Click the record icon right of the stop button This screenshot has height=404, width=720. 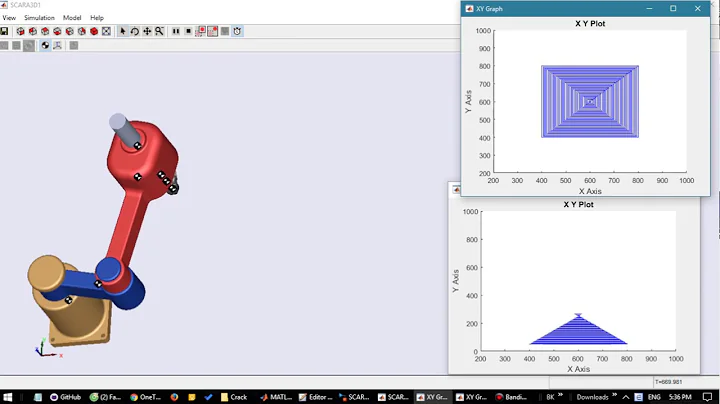point(201,31)
